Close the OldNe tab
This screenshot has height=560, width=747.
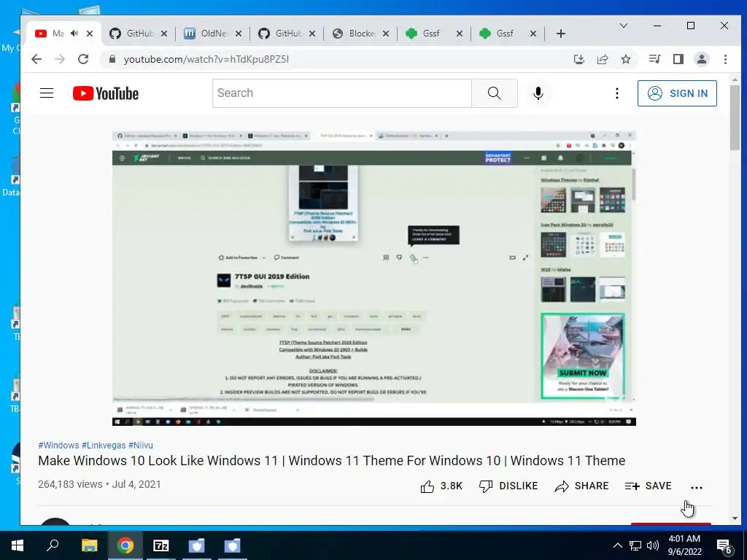point(239,34)
